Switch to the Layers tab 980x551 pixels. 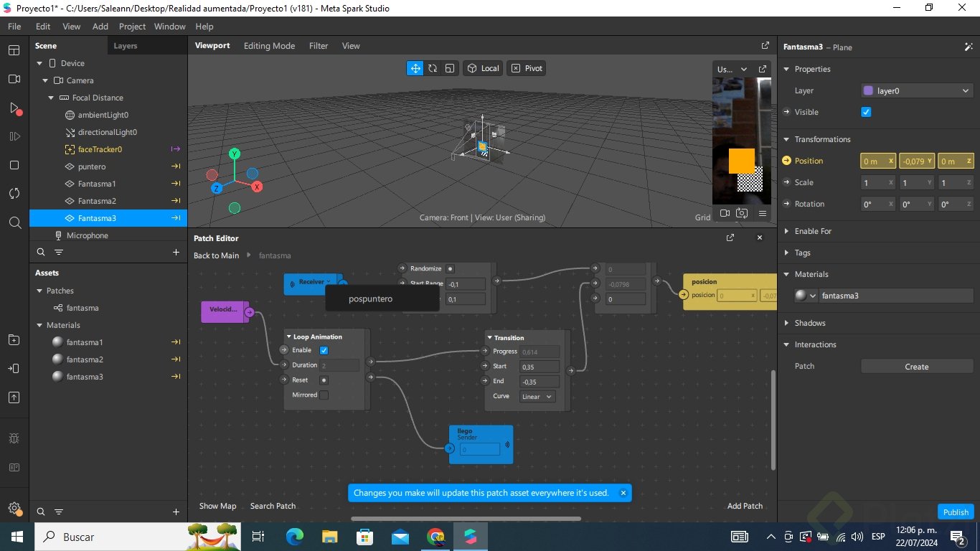(125, 46)
